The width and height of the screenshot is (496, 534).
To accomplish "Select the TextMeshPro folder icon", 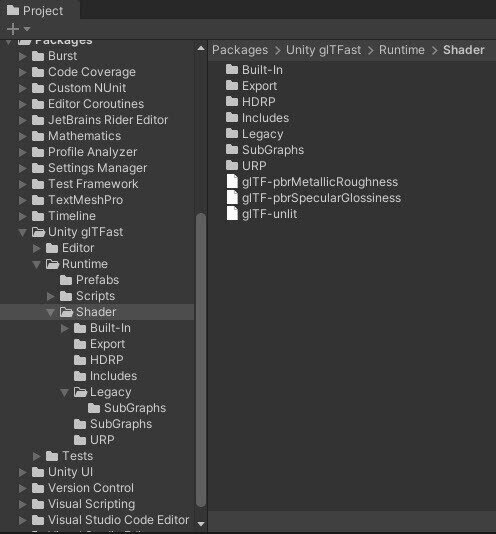I will coord(38,200).
